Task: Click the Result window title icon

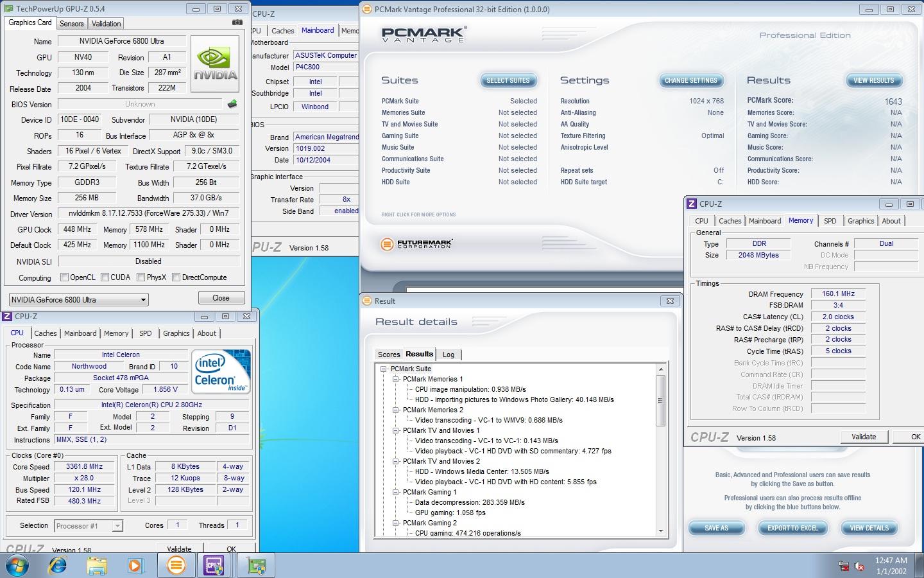Action: [x=367, y=301]
